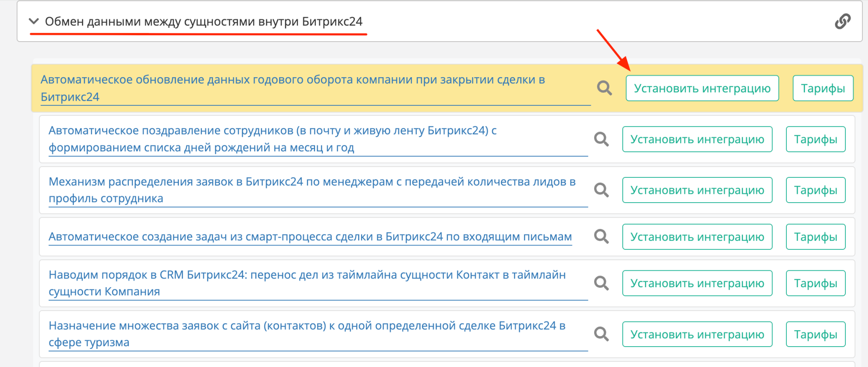Click magnifier for CRM timeline transfer row
Image resolution: width=868 pixels, height=367 pixels.
pyautogui.click(x=601, y=283)
